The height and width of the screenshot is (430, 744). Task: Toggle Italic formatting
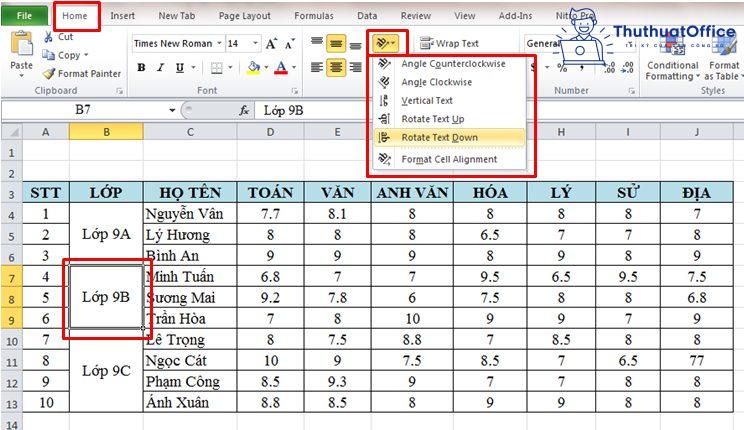pyautogui.click(x=160, y=67)
